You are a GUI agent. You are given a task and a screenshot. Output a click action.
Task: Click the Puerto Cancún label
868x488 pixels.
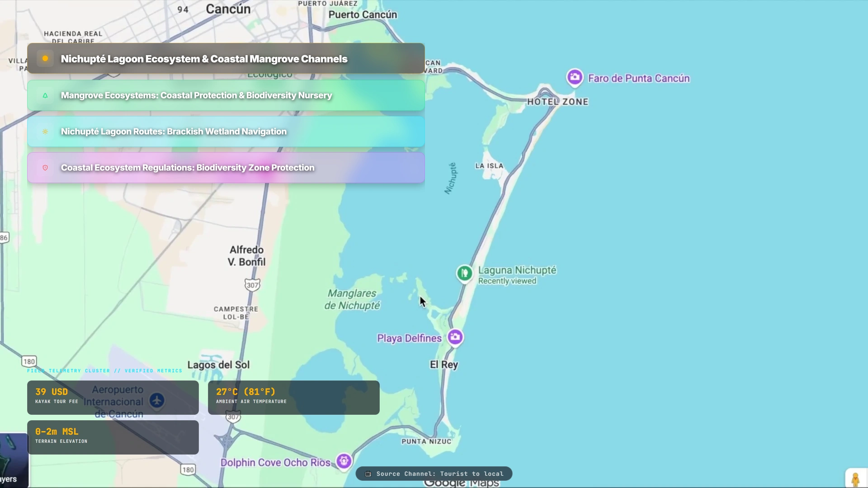(x=363, y=14)
